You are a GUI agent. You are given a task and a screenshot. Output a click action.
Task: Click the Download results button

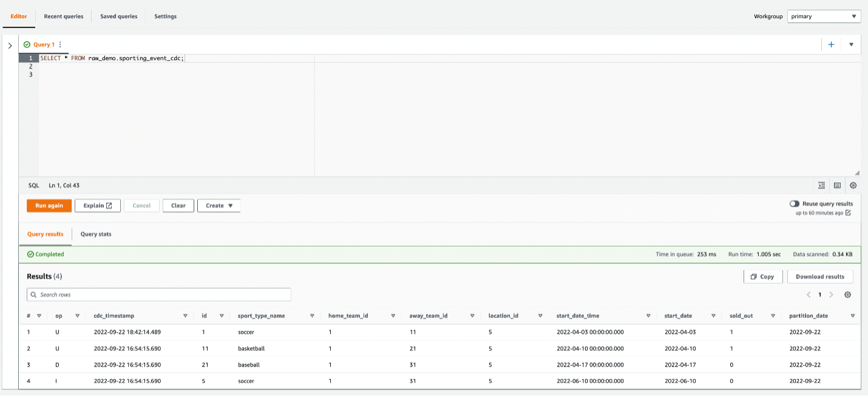click(x=819, y=277)
